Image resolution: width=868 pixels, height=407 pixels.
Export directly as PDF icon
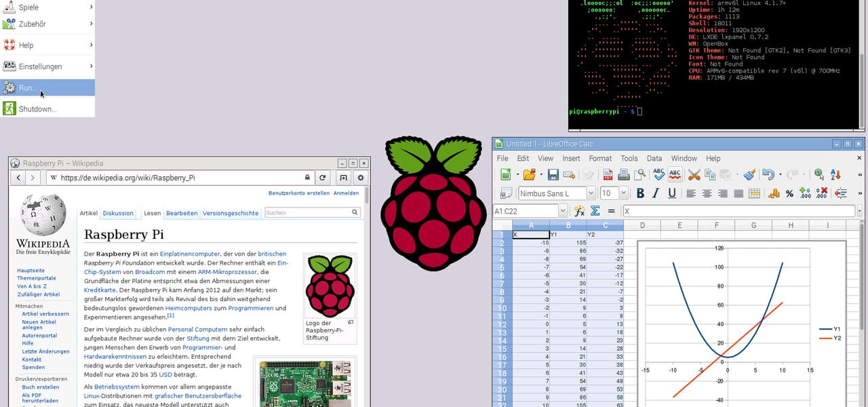(x=608, y=174)
